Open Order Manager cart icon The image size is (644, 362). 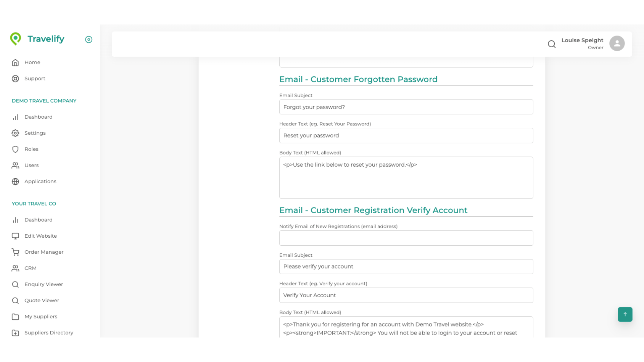click(15, 252)
